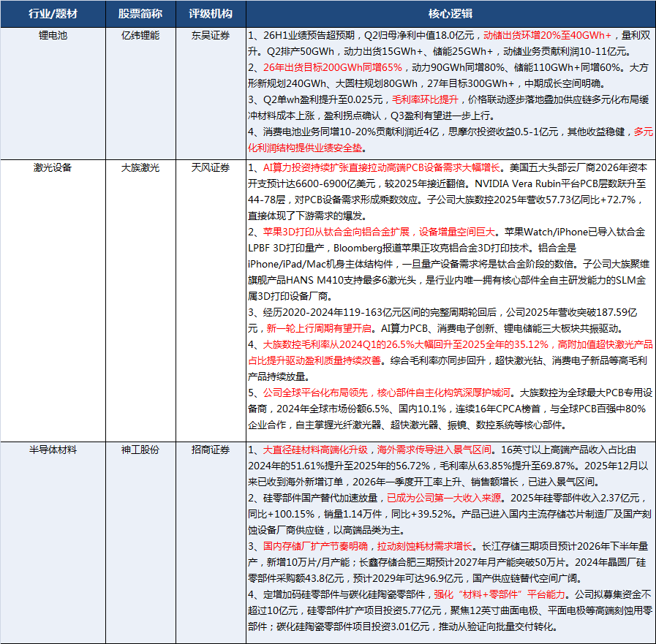The image size is (656, 644).
Task: Click text NVIDIA Vera Rubin平台PCB层数跃升至
Action: point(561,184)
